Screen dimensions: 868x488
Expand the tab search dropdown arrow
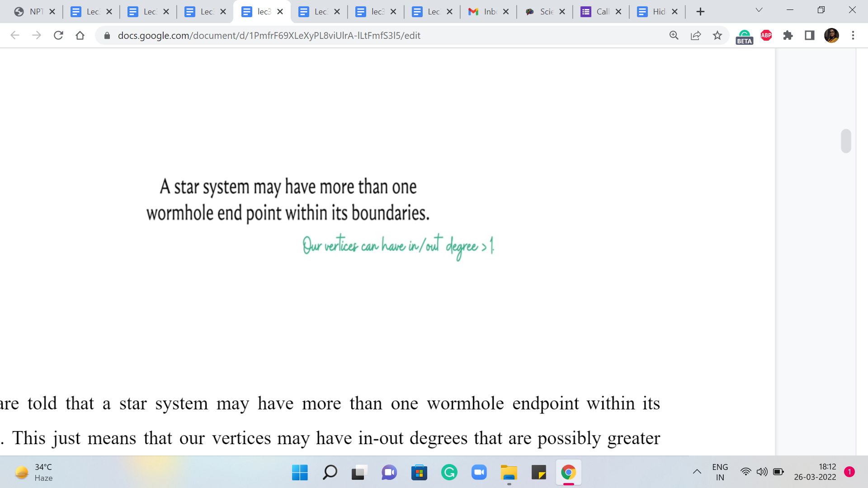(x=759, y=10)
